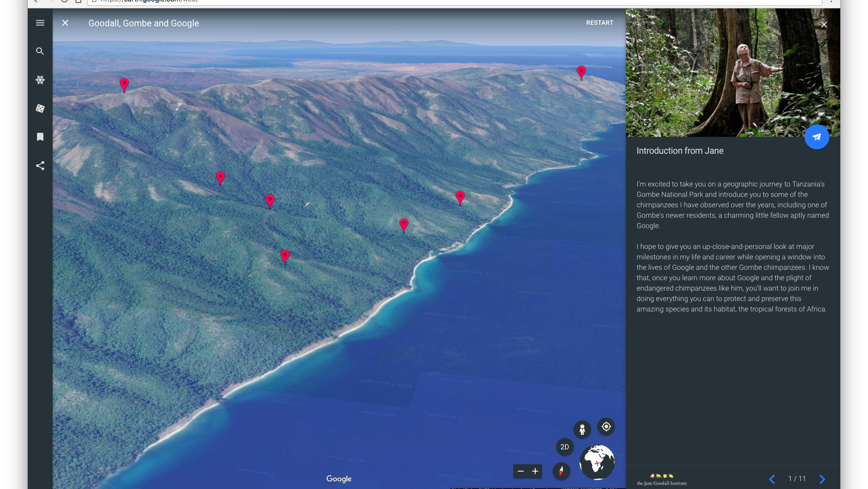The image size is (868, 489).
Task: Open Voyager ship's wheel icon
Action: [40, 80]
